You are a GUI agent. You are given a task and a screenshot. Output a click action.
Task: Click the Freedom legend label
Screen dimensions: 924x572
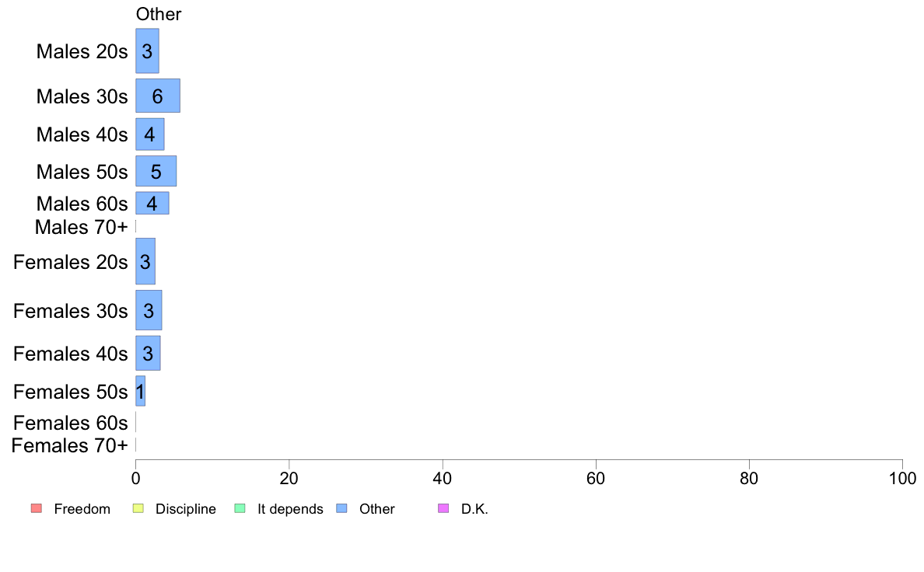[x=82, y=509]
